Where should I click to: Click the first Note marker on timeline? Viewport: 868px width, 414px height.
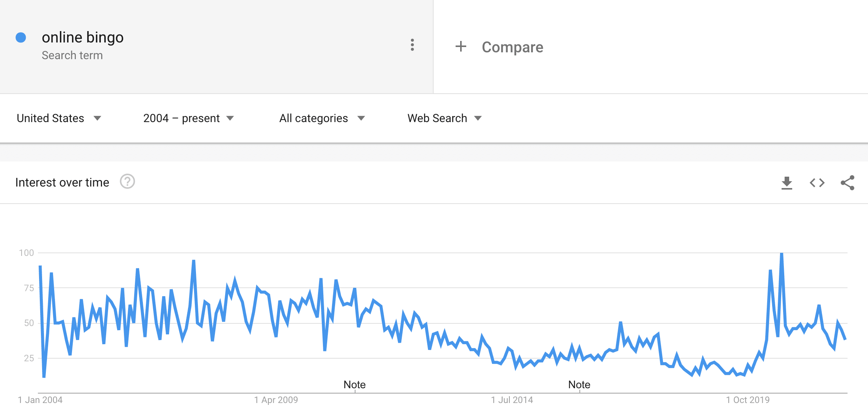354,384
